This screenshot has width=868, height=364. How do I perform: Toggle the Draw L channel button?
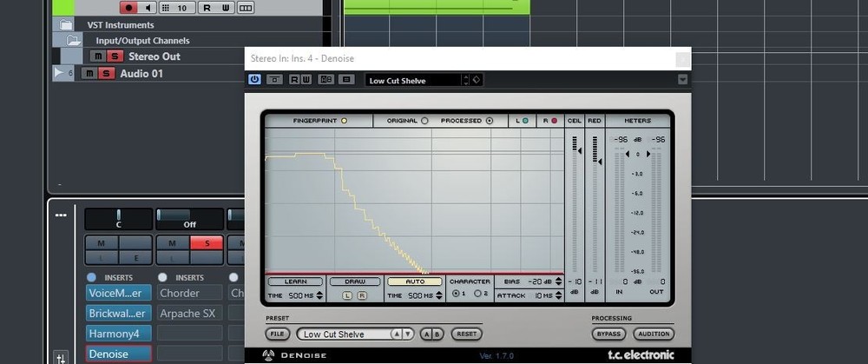pos(347,296)
